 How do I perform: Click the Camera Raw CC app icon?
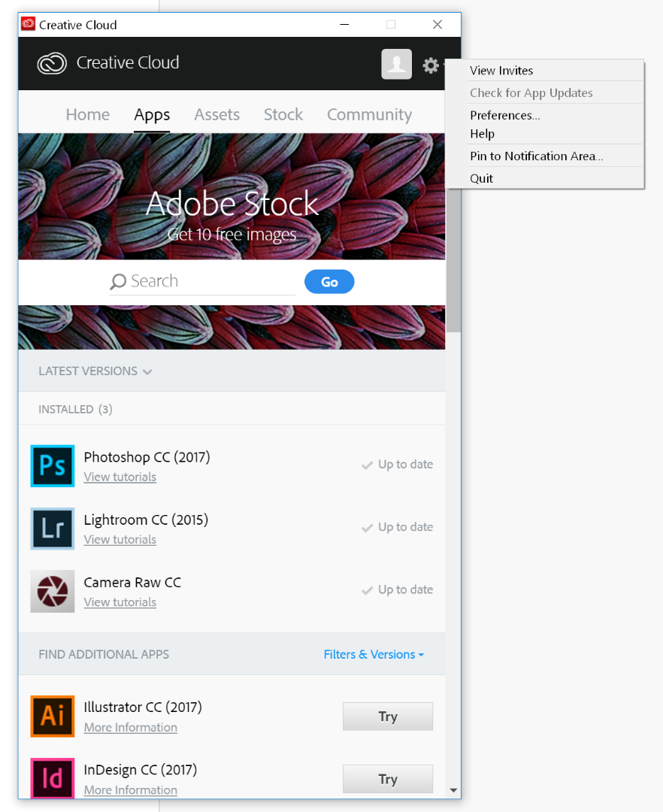[x=53, y=592]
